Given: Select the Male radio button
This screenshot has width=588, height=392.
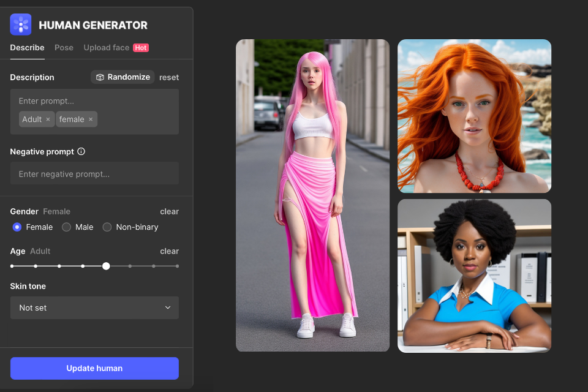Looking at the screenshot, I should [66, 227].
